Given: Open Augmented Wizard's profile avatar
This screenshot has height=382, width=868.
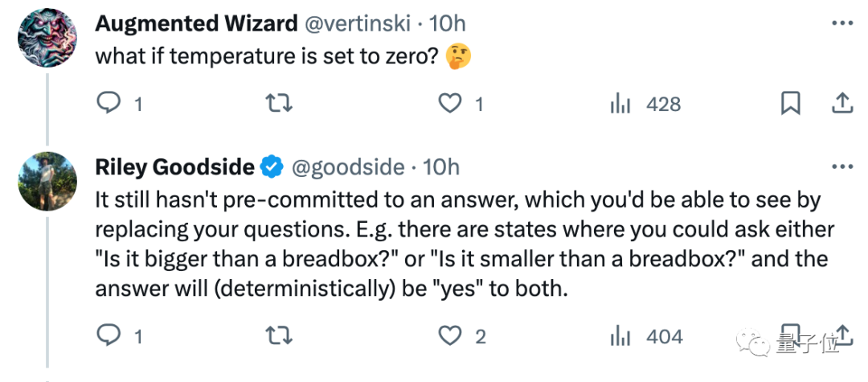Looking at the screenshot, I should coord(46,37).
